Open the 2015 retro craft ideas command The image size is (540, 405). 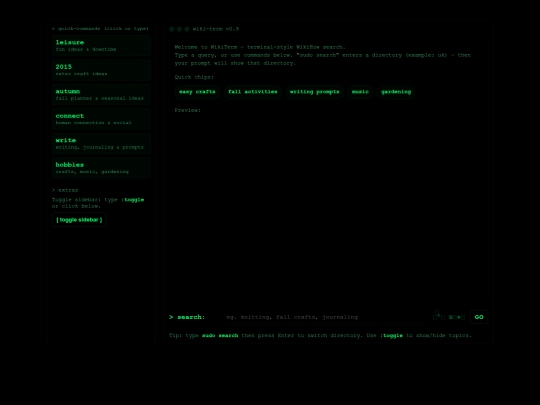[101, 70]
